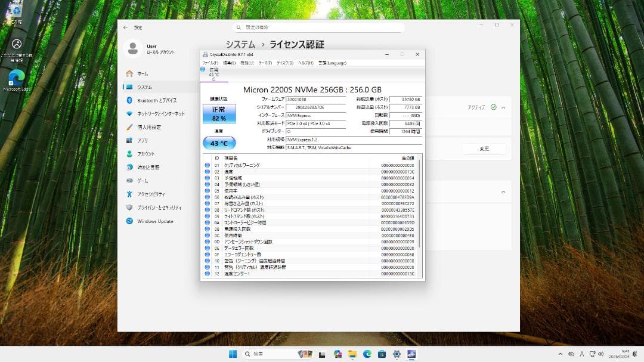Select the ID 07 総書き込み量 (ホスト) row
644x362 pixels.
point(310,203)
